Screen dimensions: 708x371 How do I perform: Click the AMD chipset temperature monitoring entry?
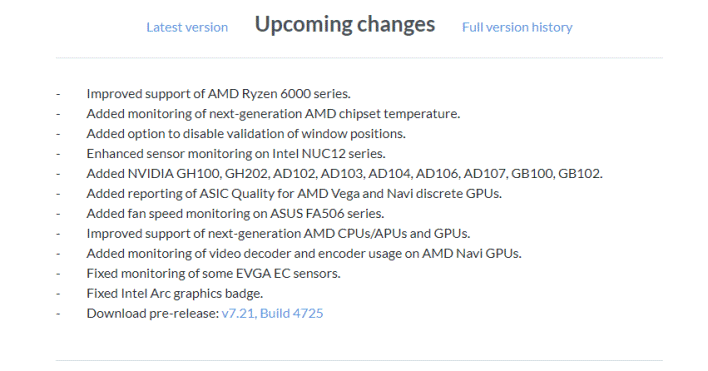273,113
